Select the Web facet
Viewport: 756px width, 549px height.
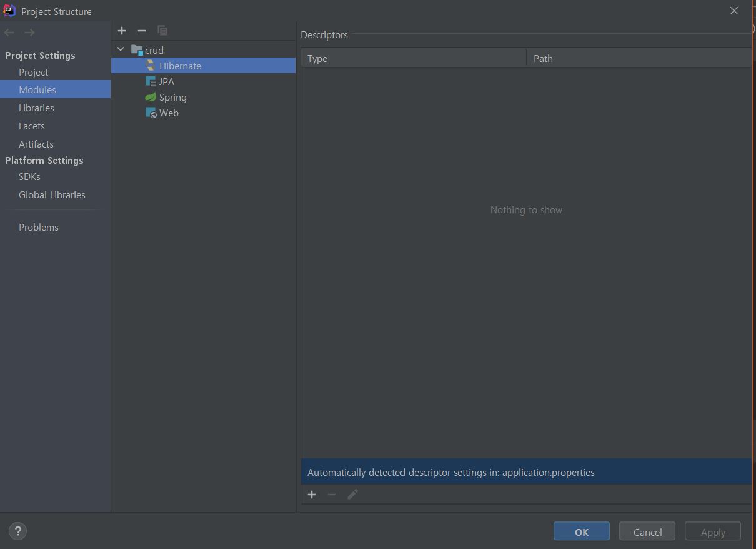coord(203,113)
